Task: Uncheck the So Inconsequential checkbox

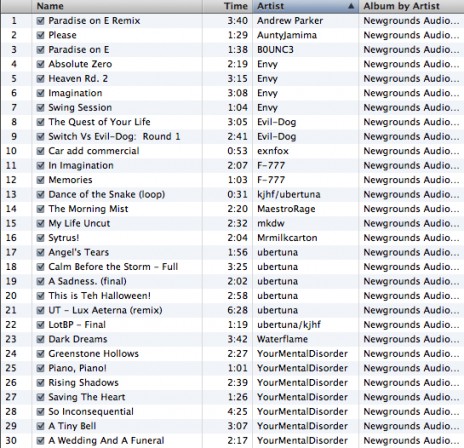Action: 40,412
